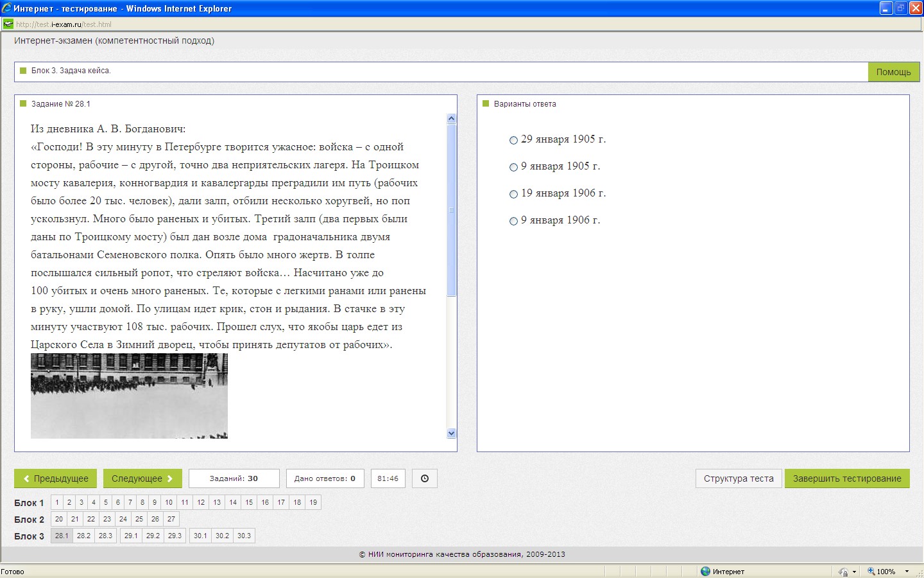Jump to question 10 in Блок 1
Screen dimensions: 924x578
tap(169, 502)
